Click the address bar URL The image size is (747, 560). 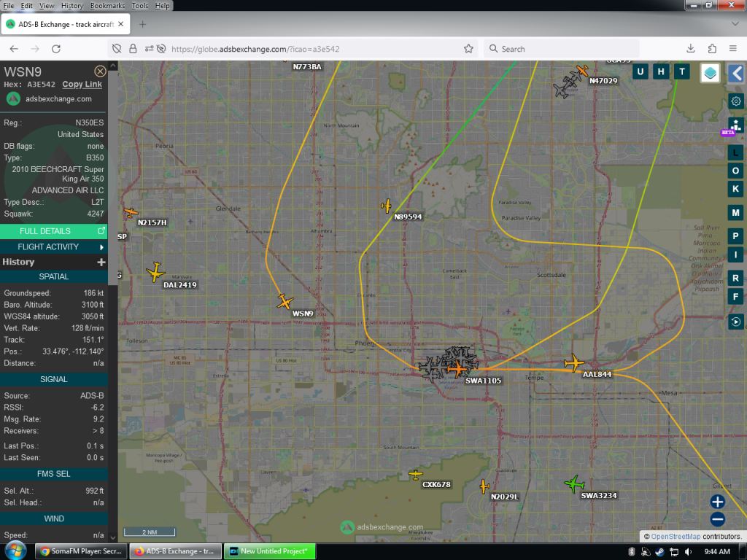point(255,49)
